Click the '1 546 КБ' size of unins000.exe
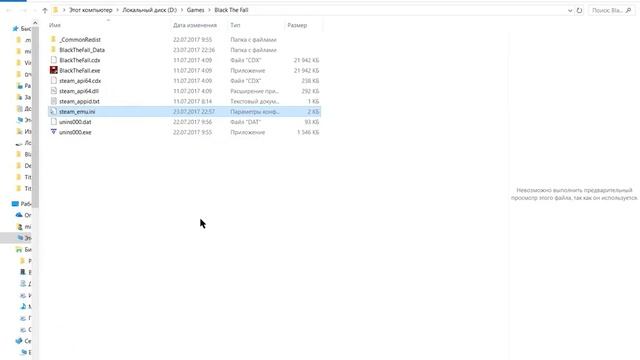The width and height of the screenshot is (640, 360). tap(308, 132)
